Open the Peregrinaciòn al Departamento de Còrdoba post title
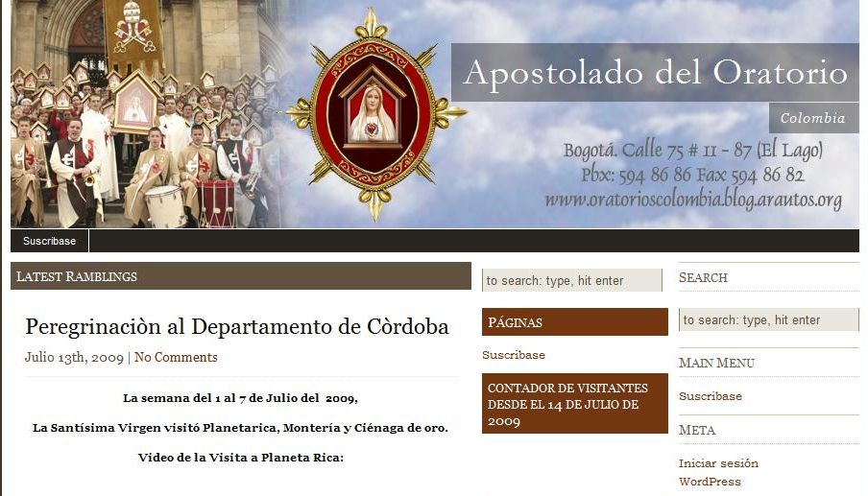The width and height of the screenshot is (868, 496). coord(237,327)
